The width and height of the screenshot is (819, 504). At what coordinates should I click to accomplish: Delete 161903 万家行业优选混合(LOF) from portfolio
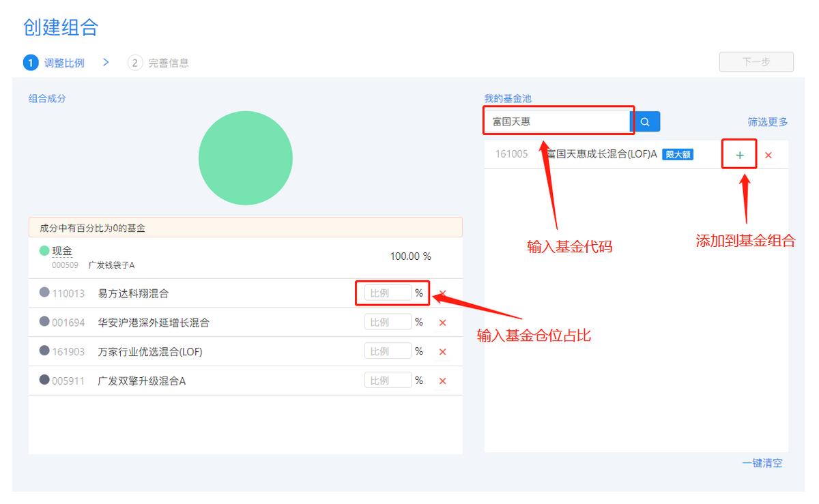(x=442, y=351)
